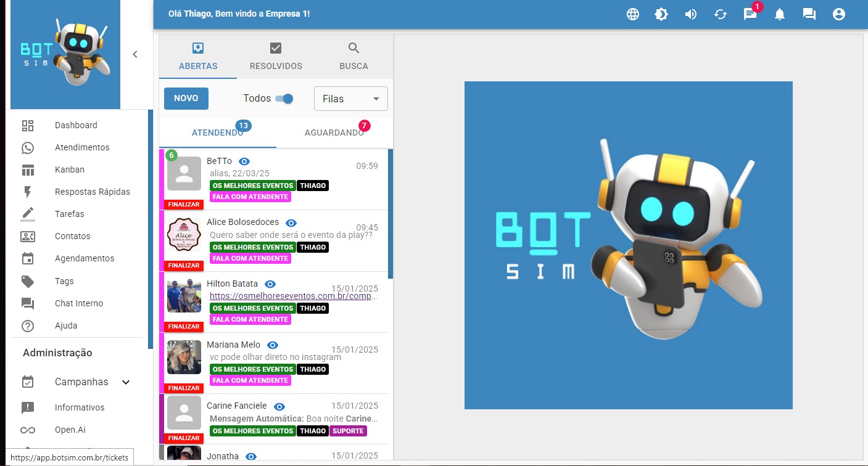
Task: Click eye icon next to BeTTo
Action: pyautogui.click(x=244, y=161)
